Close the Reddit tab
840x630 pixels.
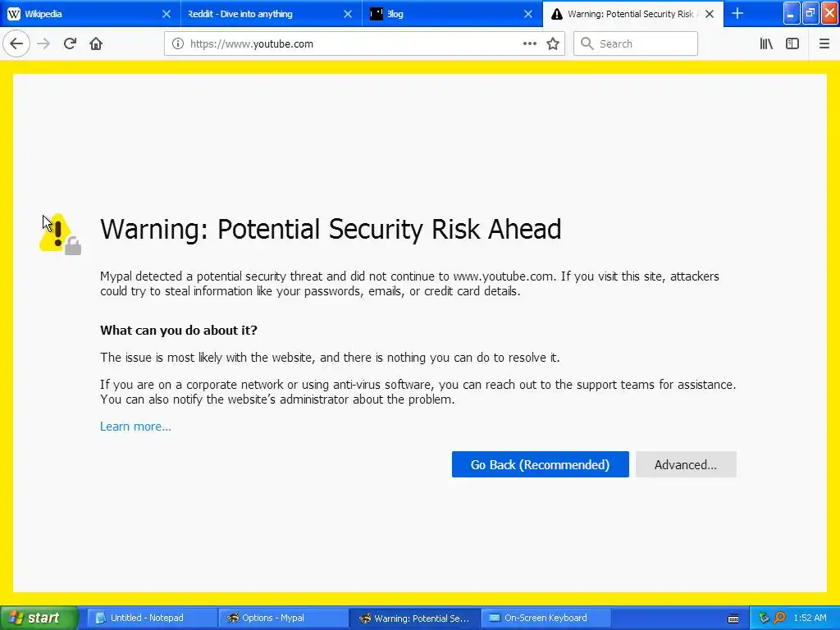tap(348, 14)
